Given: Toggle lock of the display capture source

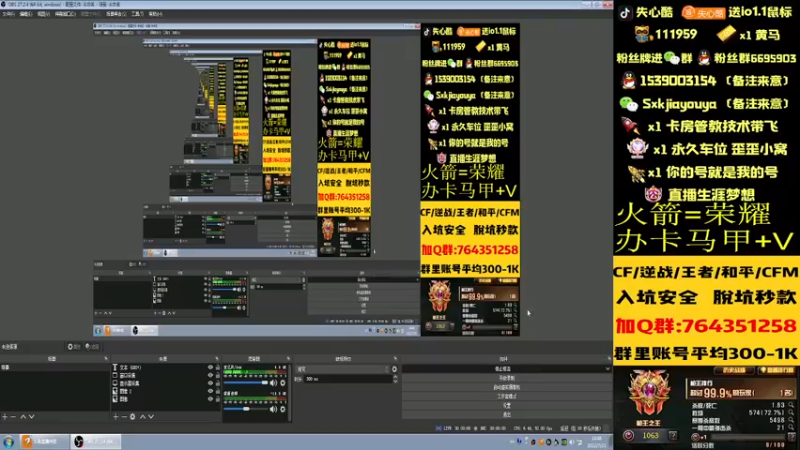Looking at the screenshot, I should coord(218,383).
